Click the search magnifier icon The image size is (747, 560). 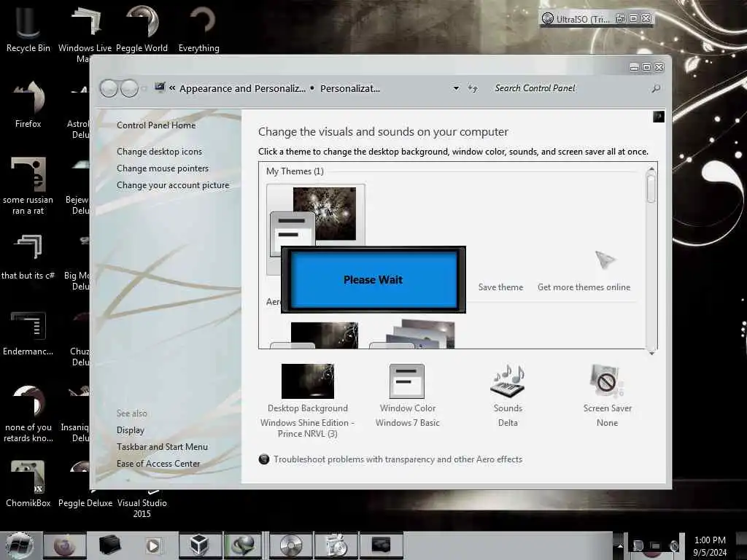[656, 88]
